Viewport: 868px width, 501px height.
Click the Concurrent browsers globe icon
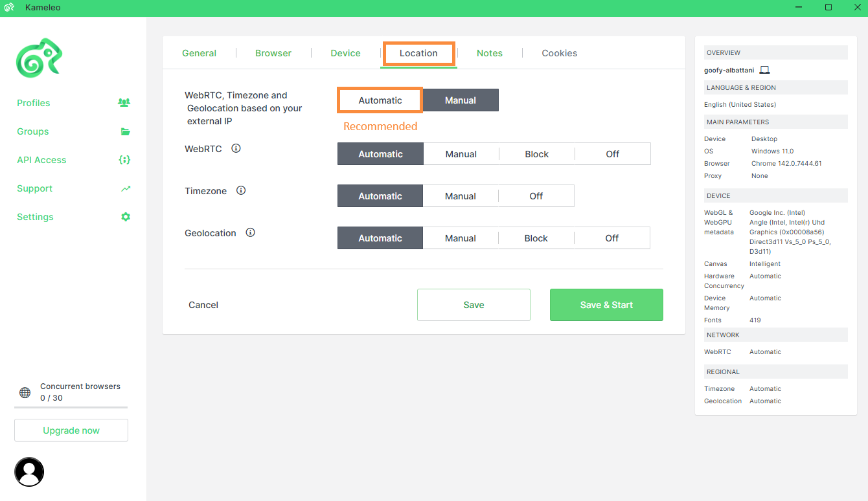pyautogui.click(x=25, y=392)
